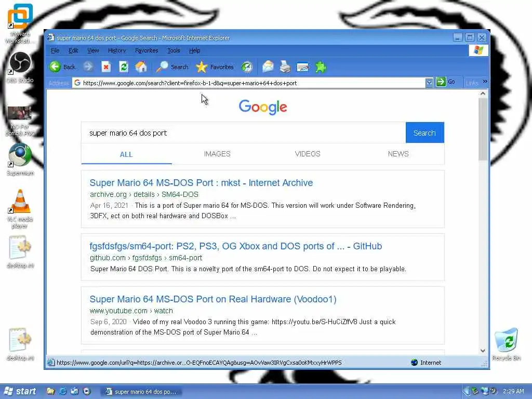Click the scrollbar up arrow
Viewport: 532px width, 399px height.
(483, 94)
